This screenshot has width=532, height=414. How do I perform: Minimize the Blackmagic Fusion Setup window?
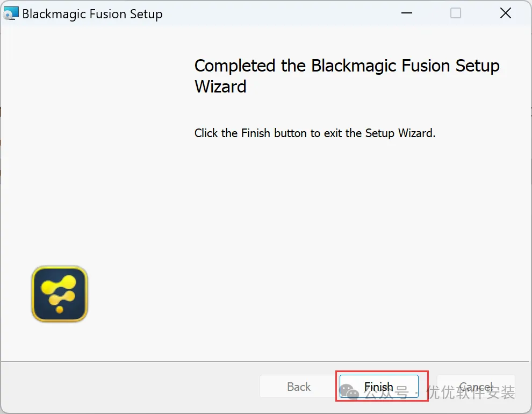[406, 13]
